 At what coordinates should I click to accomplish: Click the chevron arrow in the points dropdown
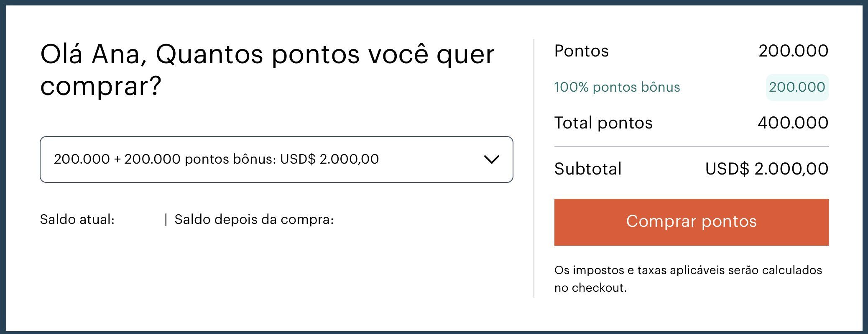[491, 159]
